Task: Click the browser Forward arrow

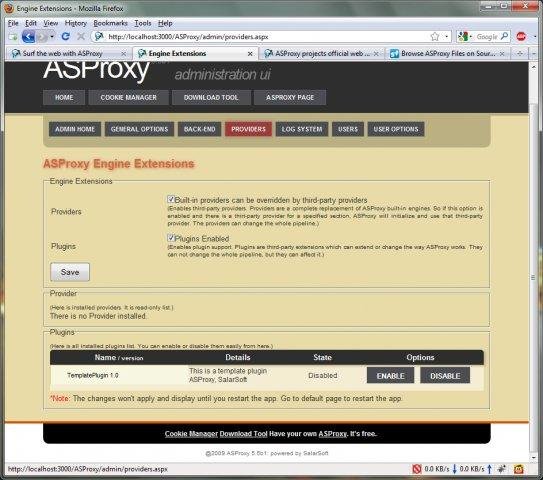Action: coord(42,37)
